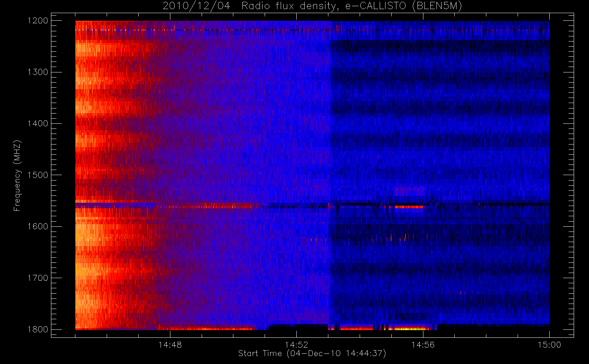Viewport: 589px width, 364px height.
Task: Click the 1500 frequency tick label
Action: pyautogui.click(x=38, y=175)
